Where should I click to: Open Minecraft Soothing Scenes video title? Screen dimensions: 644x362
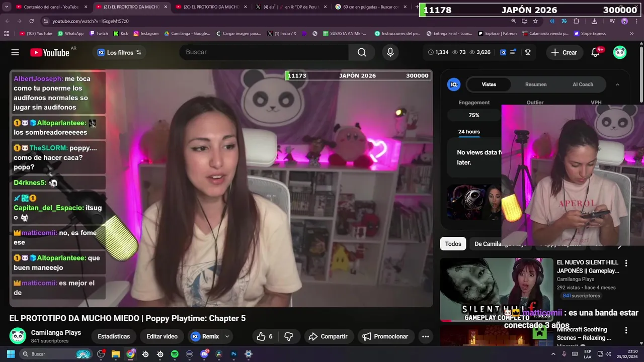(585, 333)
